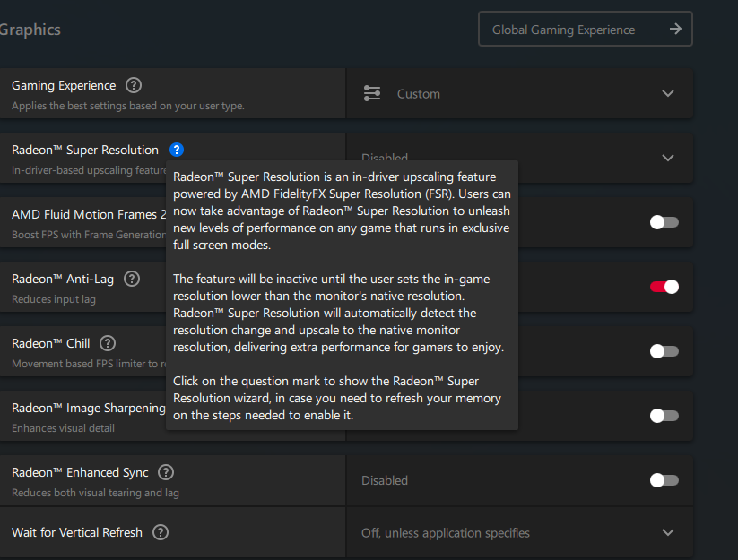738x560 pixels.
Task: Turn on Radeon Enhanced Sync toggle
Action: (x=664, y=480)
